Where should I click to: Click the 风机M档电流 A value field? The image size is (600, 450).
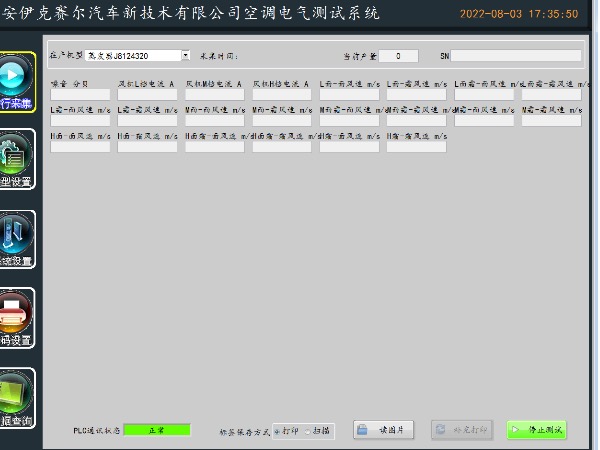(215, 95)
